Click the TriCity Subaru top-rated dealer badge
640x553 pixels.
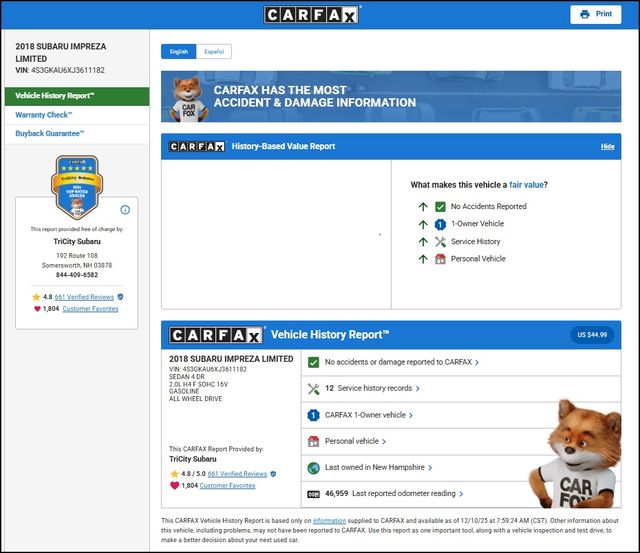[76, 187]
